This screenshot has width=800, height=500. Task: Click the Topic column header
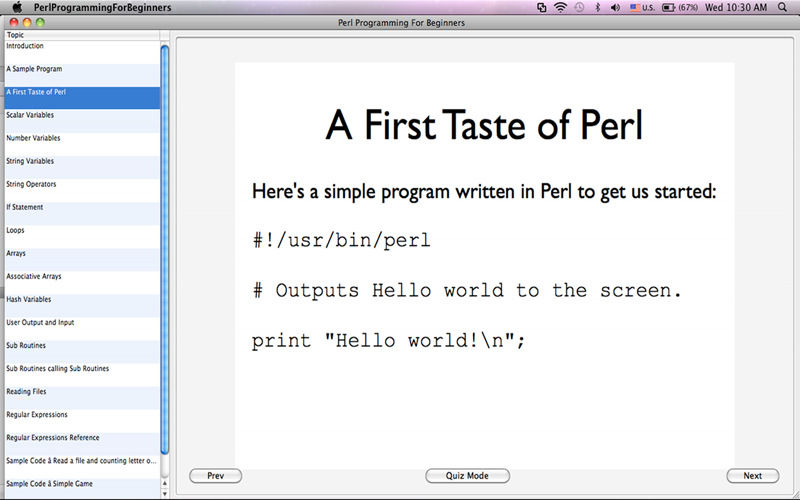(82, 35)
